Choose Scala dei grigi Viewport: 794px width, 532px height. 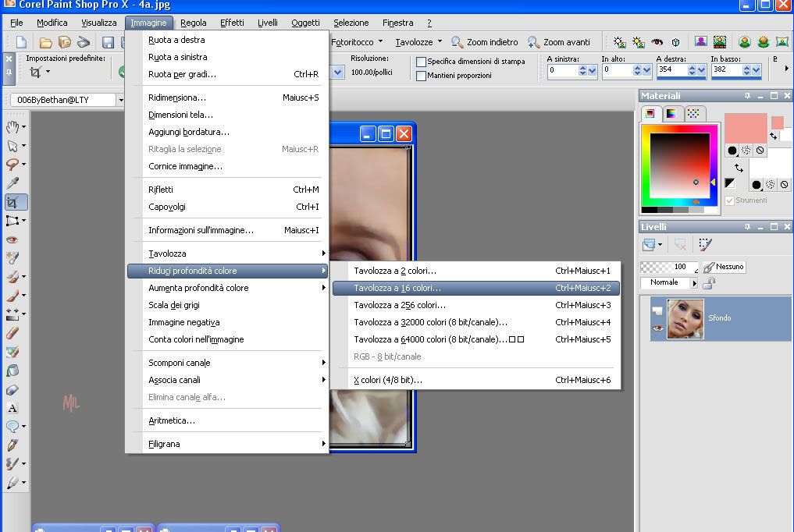[x=227, y=305]
